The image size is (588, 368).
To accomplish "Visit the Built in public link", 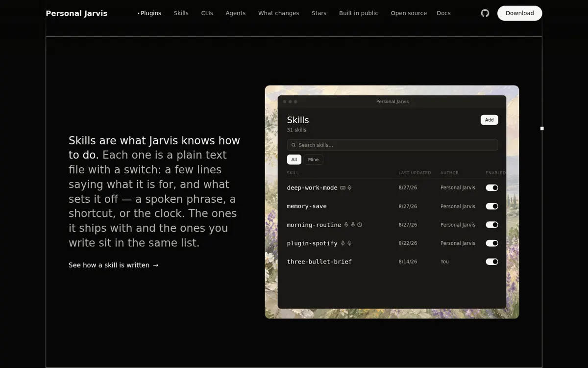I will pos(359,13).
